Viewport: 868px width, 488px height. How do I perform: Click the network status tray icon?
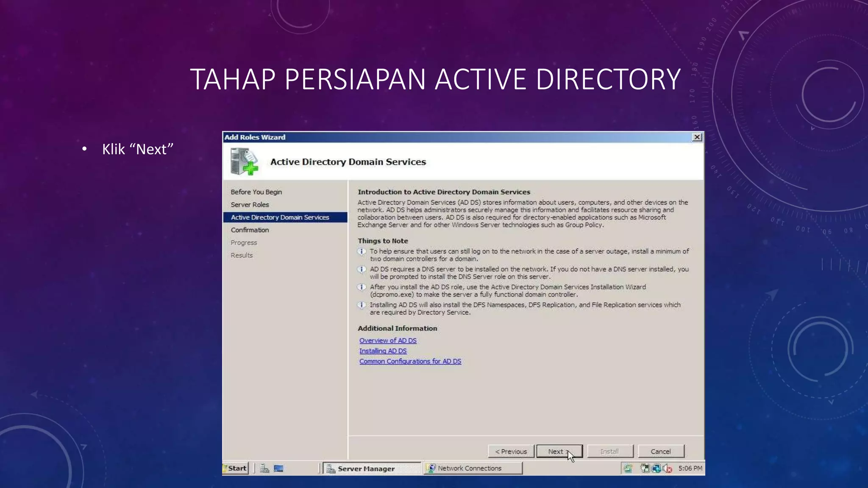click(x=657, y=469)
